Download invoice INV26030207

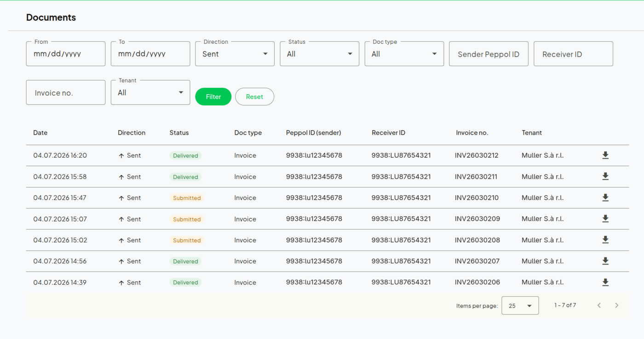click(x=605, y=261)
